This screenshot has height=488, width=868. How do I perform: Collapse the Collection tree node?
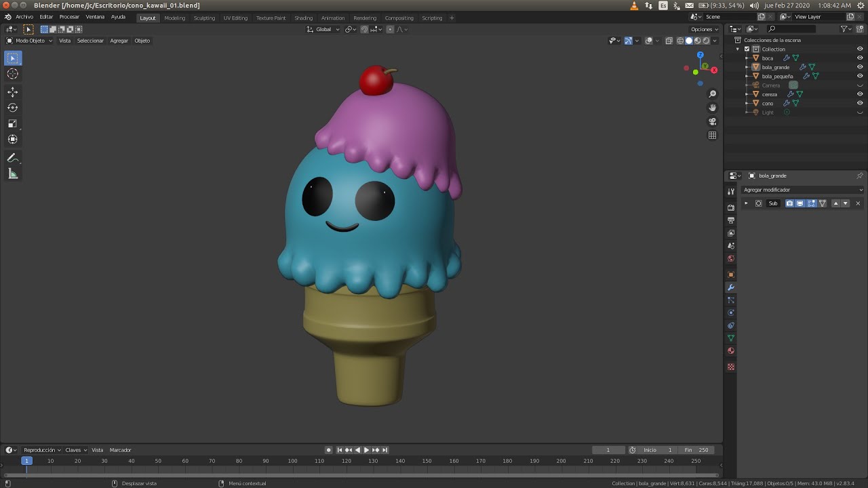point(738,49)
